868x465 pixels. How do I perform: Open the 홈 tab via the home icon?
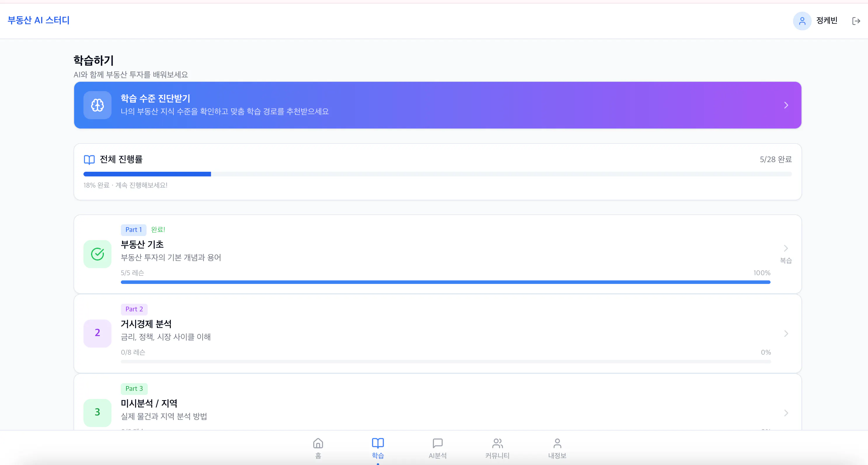click(318, 443)
